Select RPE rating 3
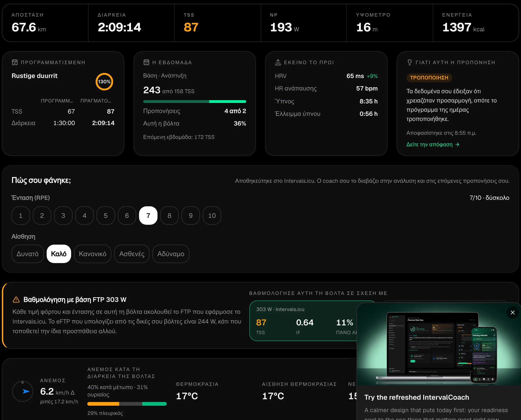Screen dimensions: 521x420 [63, 216]
